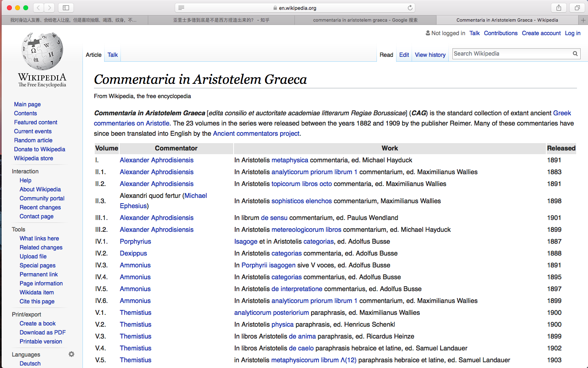Open Random article link
588x368 pixels.
pyautogui.click(x=33, y=140)
